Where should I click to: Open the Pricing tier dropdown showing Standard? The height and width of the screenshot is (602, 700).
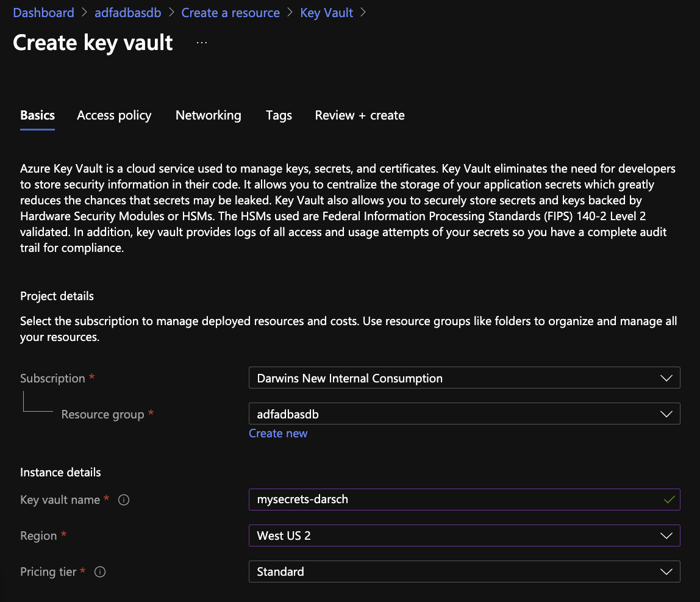point(464,572)
